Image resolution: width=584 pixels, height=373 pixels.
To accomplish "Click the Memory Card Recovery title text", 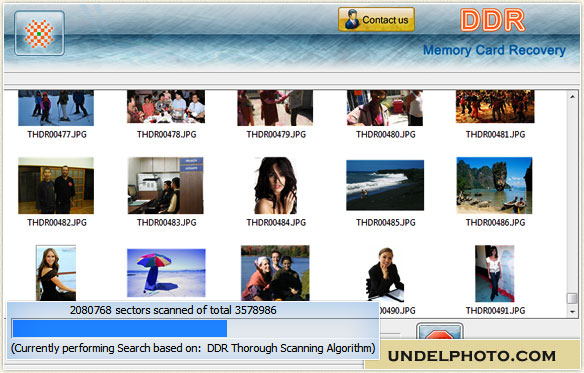I will [494, 50].
